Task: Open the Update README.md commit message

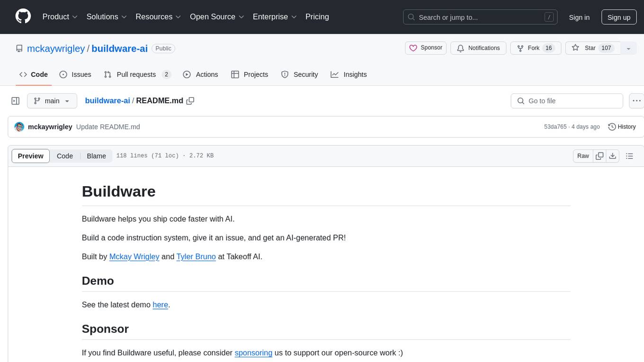Action: 108,127
